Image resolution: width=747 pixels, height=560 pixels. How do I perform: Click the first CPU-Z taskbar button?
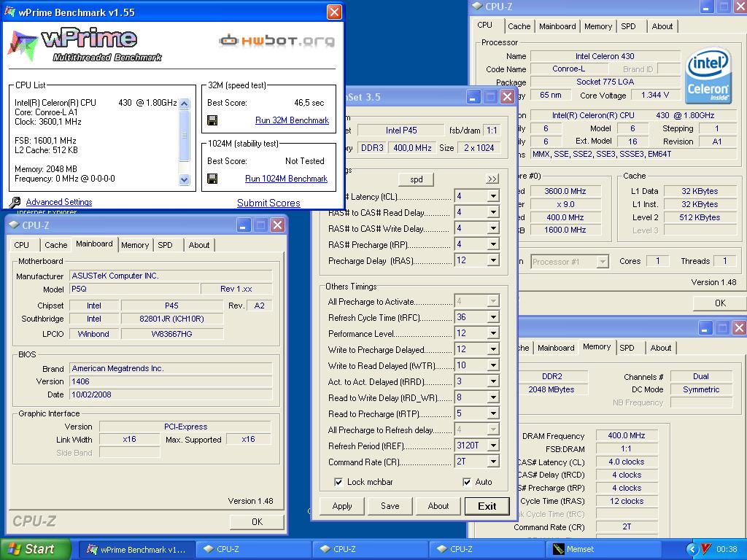[254, 549]
